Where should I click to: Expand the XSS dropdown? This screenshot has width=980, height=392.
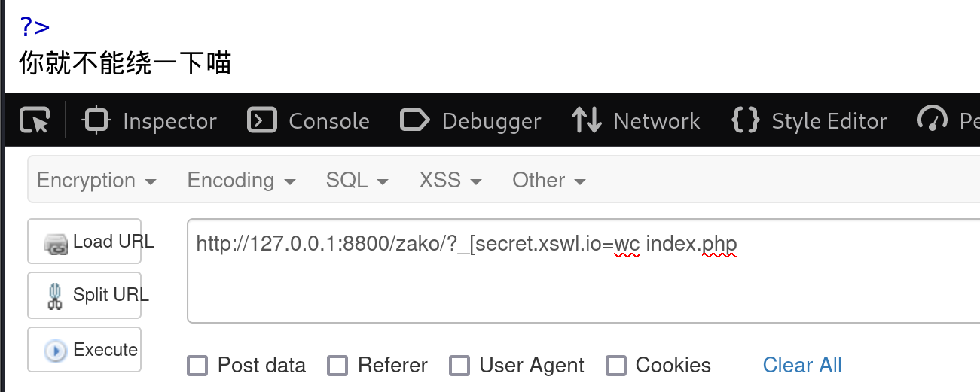pos(450,181)
